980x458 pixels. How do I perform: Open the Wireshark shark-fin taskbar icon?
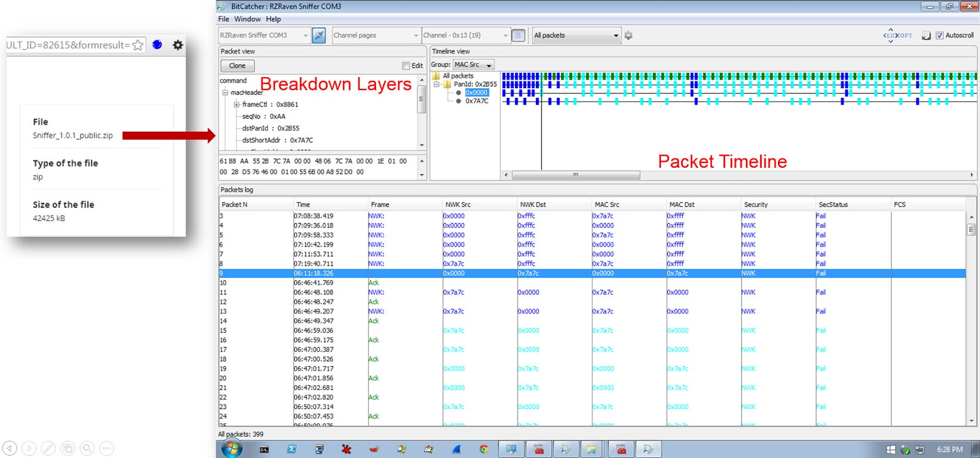pyautogui.click(x=456, y=449)
